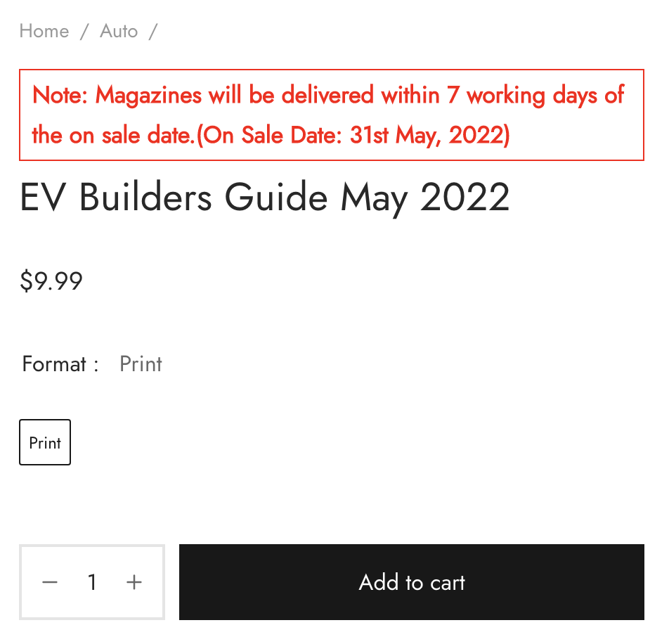The width and height of the screenshot is (669, 644).
Task: Click the red delivery note banner
Action: click(331, 115)
